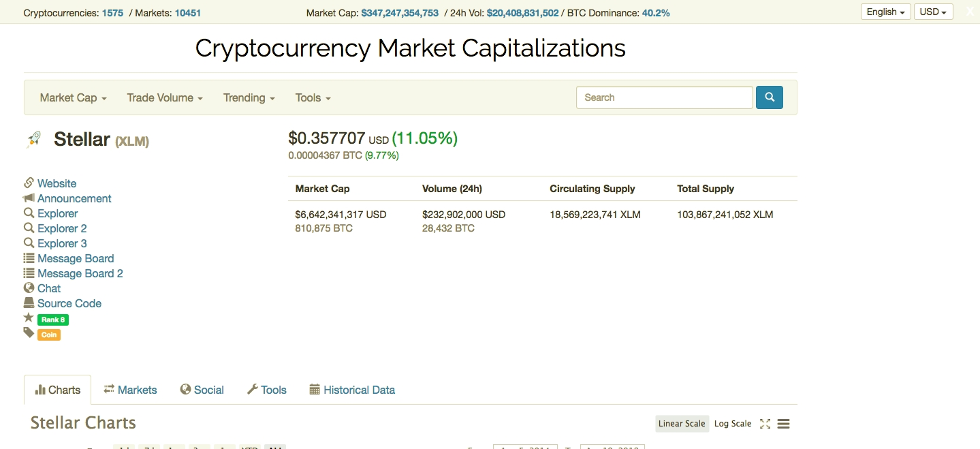Screen dimensions: 980x449
Task: Click the total Market Cap value link
Action: [400, 13]
